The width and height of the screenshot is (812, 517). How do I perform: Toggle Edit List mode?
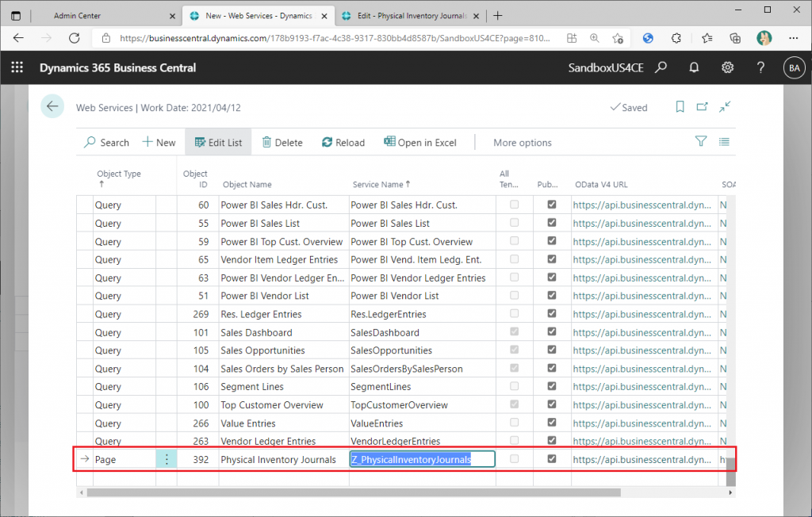pos(218,143)
